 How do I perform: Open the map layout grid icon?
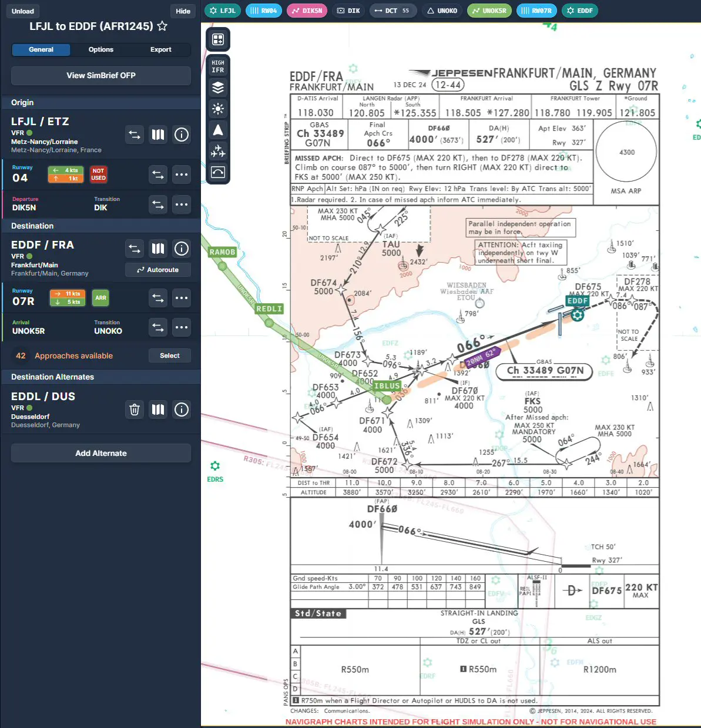(218, 39)
